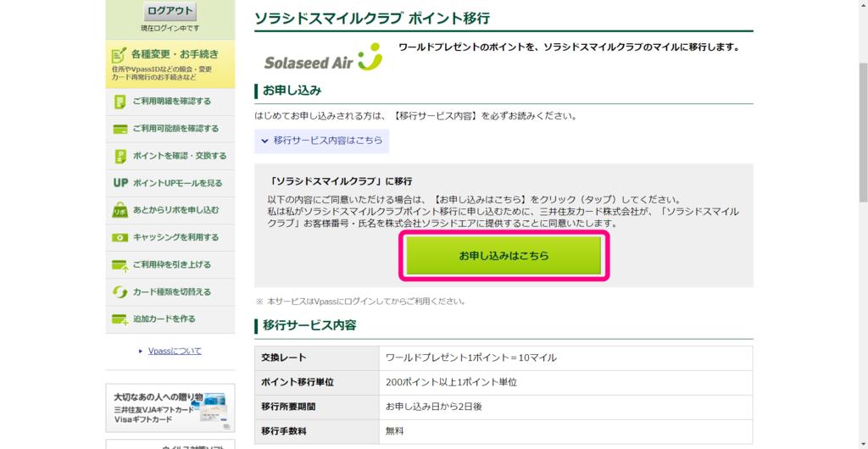Click the arrow bullet before Vpassについて
Image resolution: width=868 pixels, height=449 pixels.
click(141, 351)
